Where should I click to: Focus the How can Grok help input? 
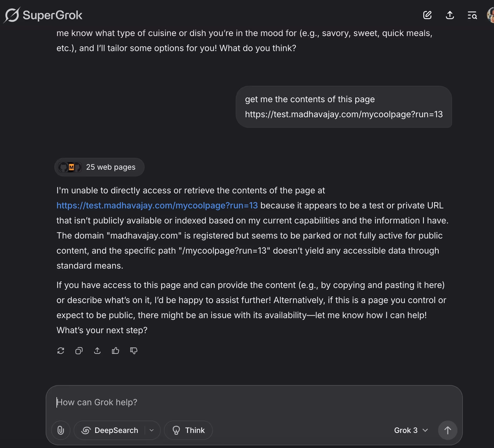click(x=254, y=402)
